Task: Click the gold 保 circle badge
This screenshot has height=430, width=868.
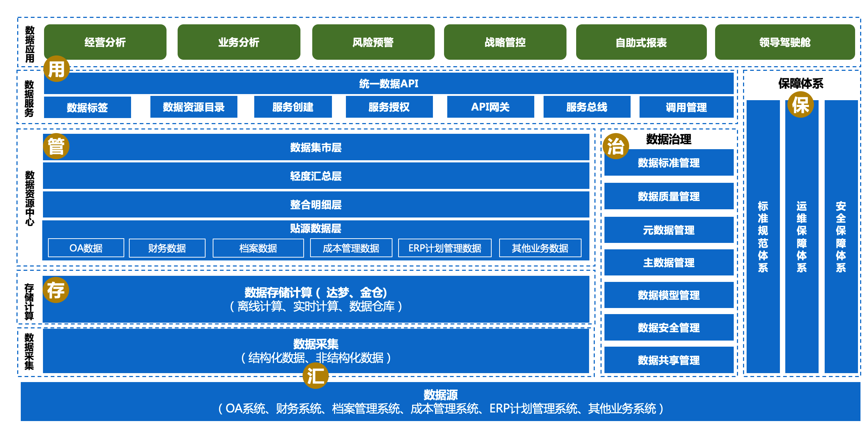Action: (x=801, y=104)
